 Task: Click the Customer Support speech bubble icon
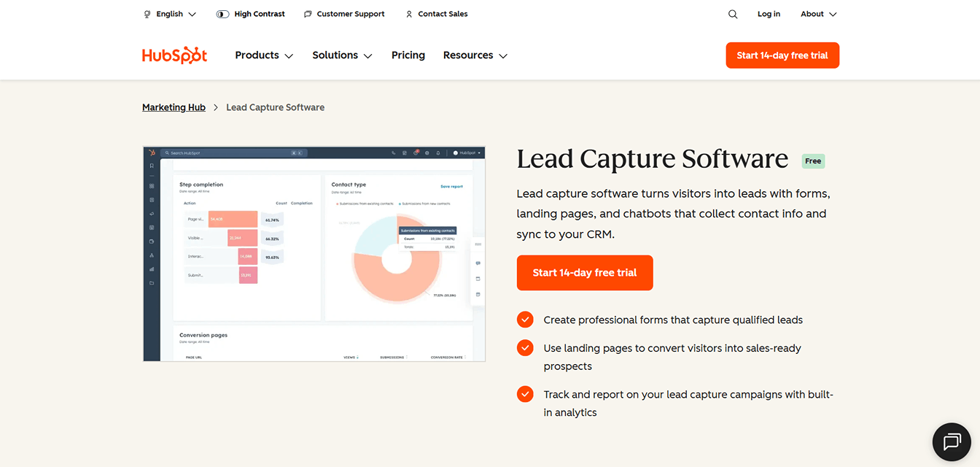coord(307,13)
